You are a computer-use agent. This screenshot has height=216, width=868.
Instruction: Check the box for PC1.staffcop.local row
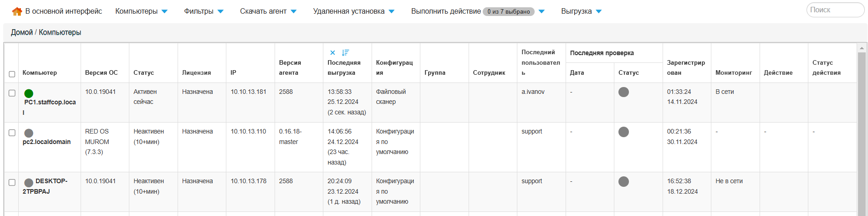click(x=12, y=93)
